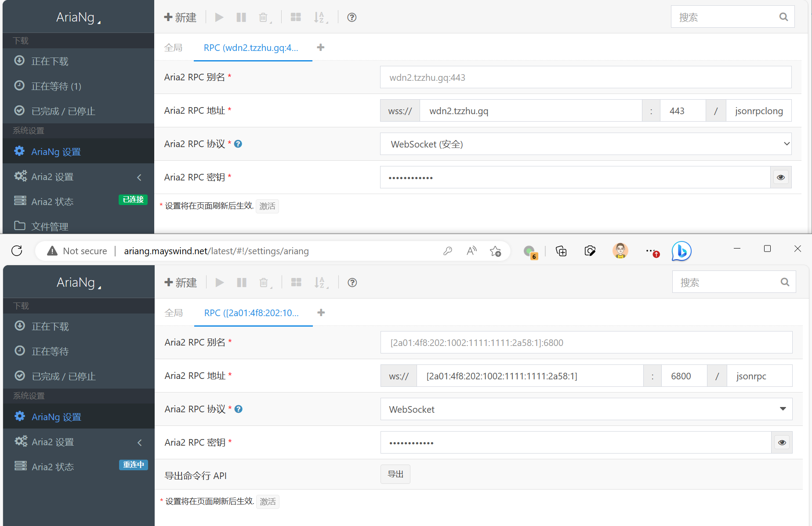This screenshot has width=812, height=526.
Task: Add new RPC tab in lower window
Action: click(321, 313)
